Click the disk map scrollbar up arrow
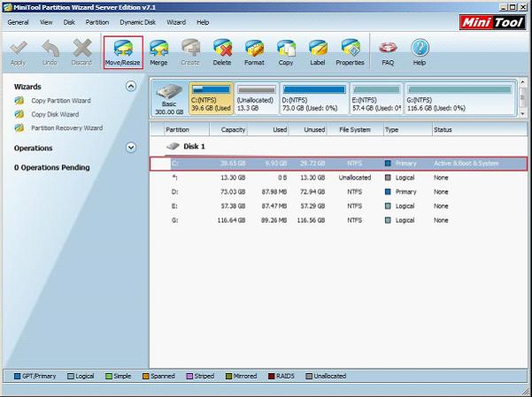532x397 pixels. click(x=523, y=82)
